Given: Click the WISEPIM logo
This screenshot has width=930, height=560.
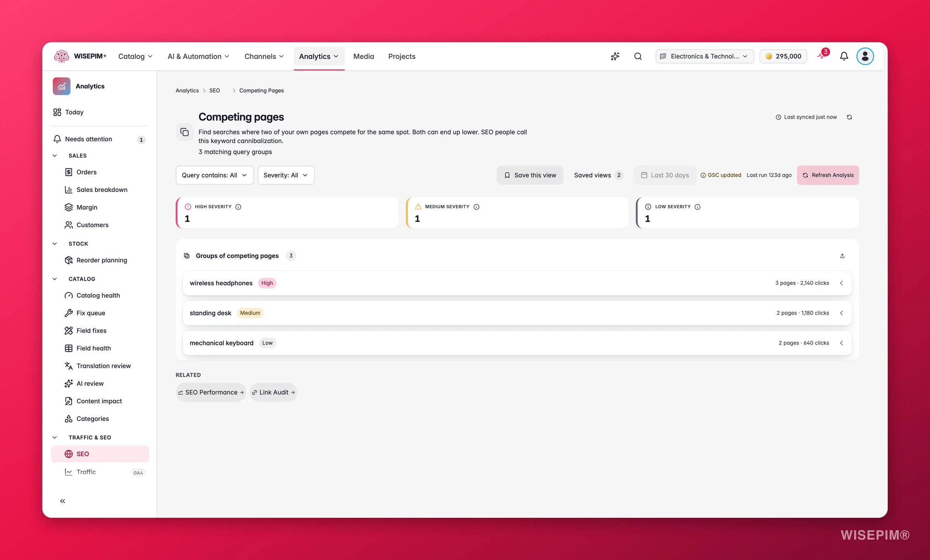Looking at the screenshot, I should click(x=80, y=56).
